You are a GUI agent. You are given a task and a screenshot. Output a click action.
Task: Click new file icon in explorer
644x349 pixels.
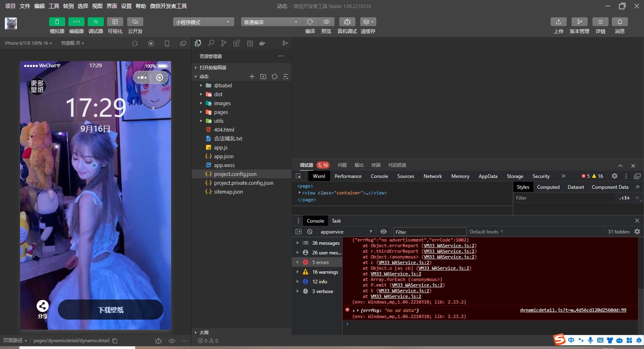click(252, 76)
